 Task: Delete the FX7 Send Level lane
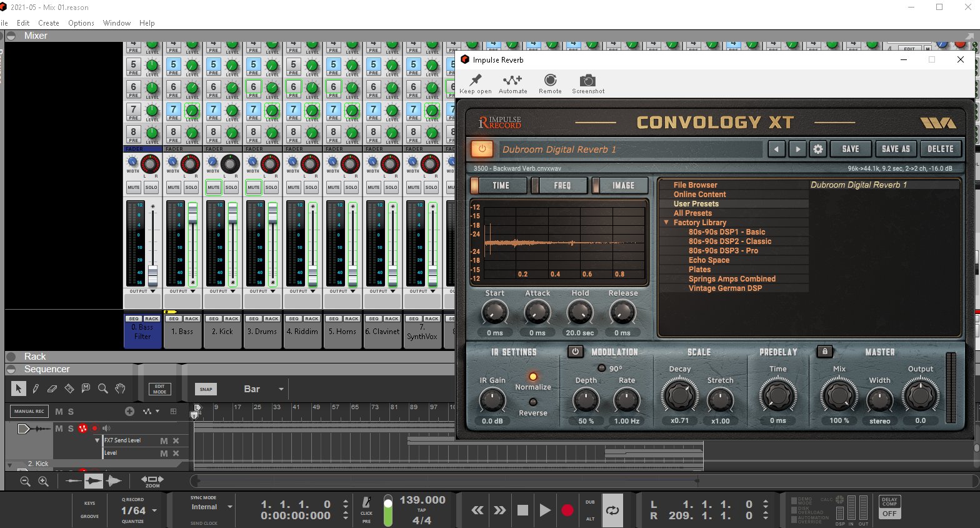point(176,440)
